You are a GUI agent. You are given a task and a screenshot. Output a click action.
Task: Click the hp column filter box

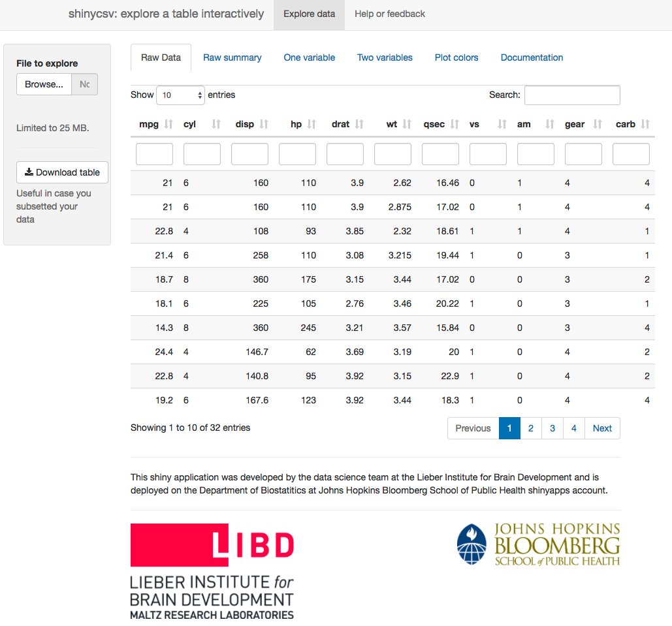pos(297,154)
